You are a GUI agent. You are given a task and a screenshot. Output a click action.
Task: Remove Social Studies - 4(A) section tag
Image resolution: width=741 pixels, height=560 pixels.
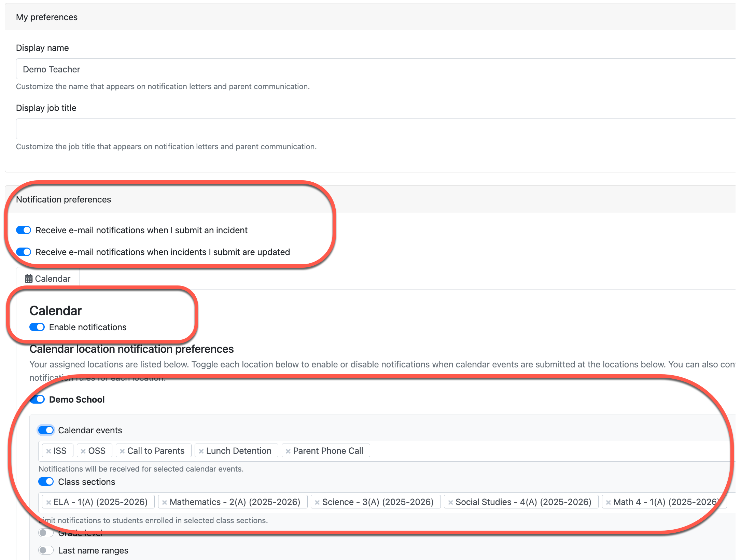450,502
